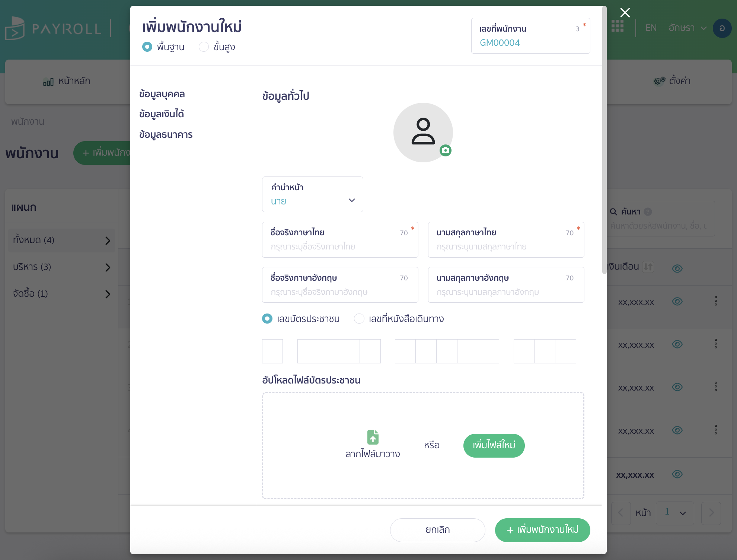The height and width of the screenshot is (560, 737).
Task: Open the three-dot menu on the first salary row
Action: click(x=717, y=302)
